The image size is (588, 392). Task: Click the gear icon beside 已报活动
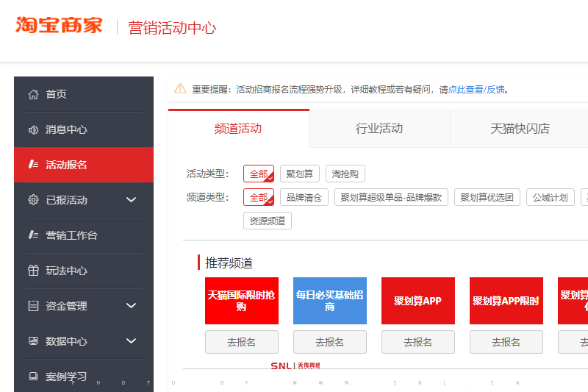pyautogui.click(x=33, y=200)
